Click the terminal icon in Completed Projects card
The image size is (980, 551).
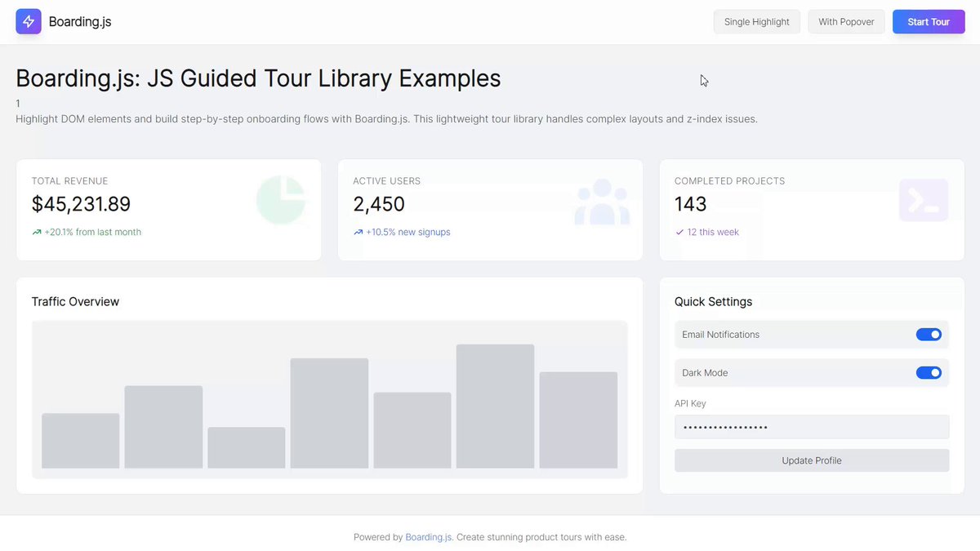[924, 200]
